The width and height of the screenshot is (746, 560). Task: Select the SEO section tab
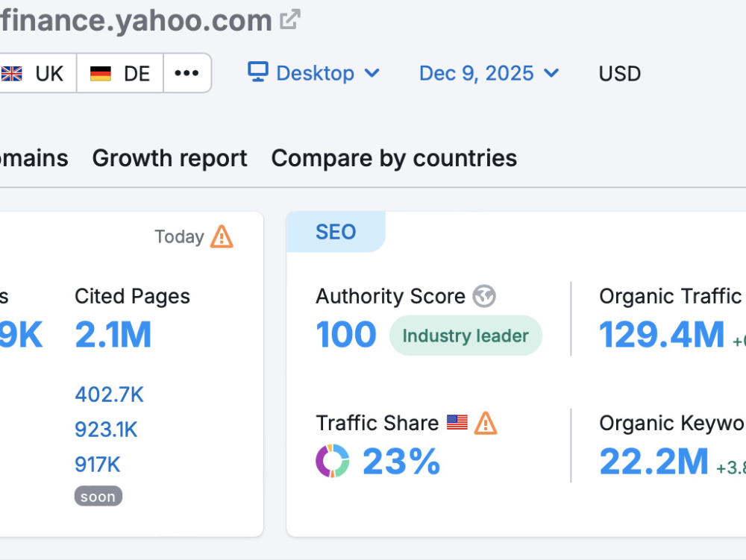pos(336,232)
